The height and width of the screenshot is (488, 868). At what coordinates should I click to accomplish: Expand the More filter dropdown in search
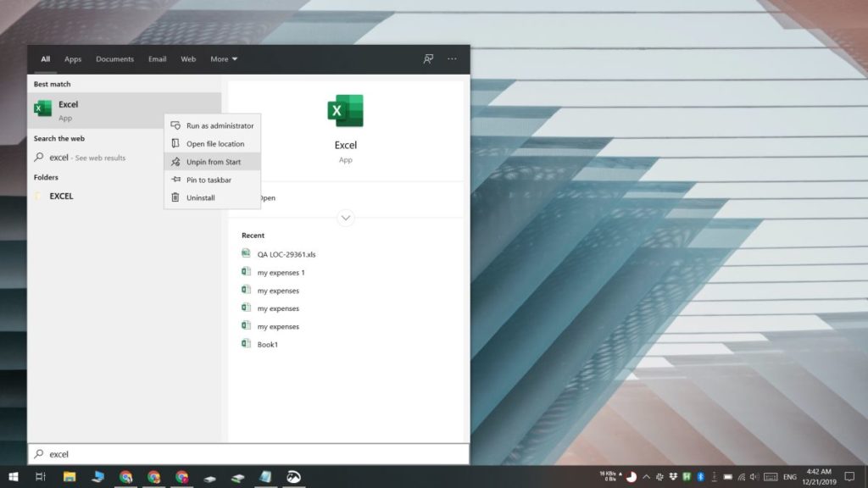pyautogui.click(x=223, y=58)
